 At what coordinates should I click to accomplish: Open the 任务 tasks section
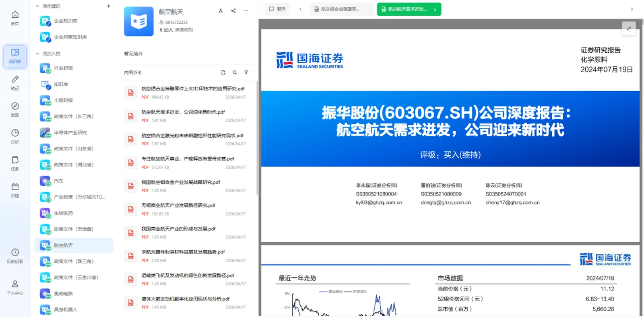click(x=15, y=163)
